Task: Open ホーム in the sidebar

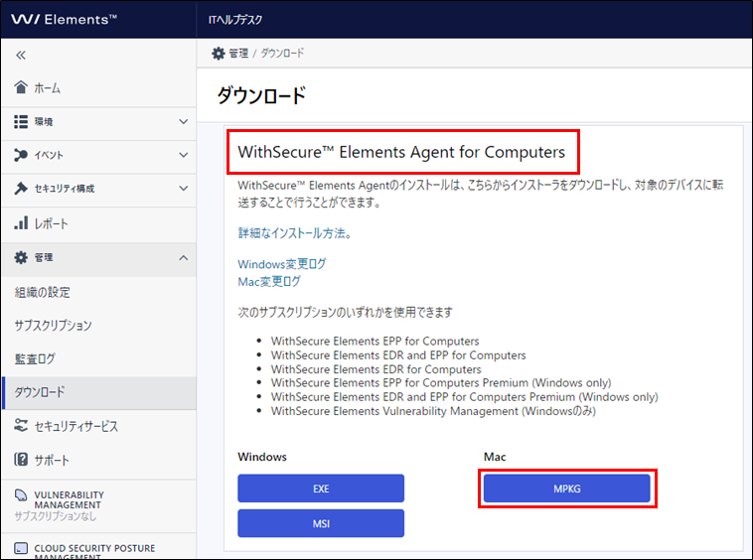Action: pyautogui.click(x=98, y=87)
